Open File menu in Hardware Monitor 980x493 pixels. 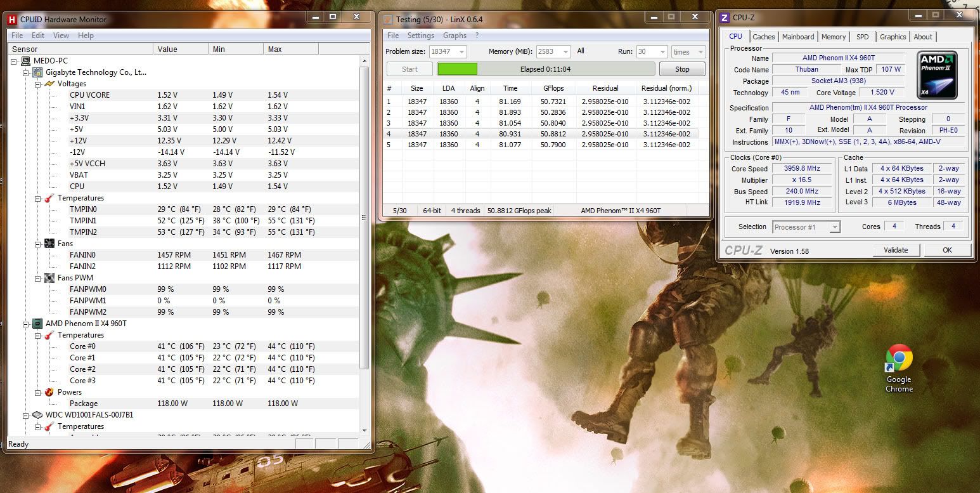tap(17, 36)
